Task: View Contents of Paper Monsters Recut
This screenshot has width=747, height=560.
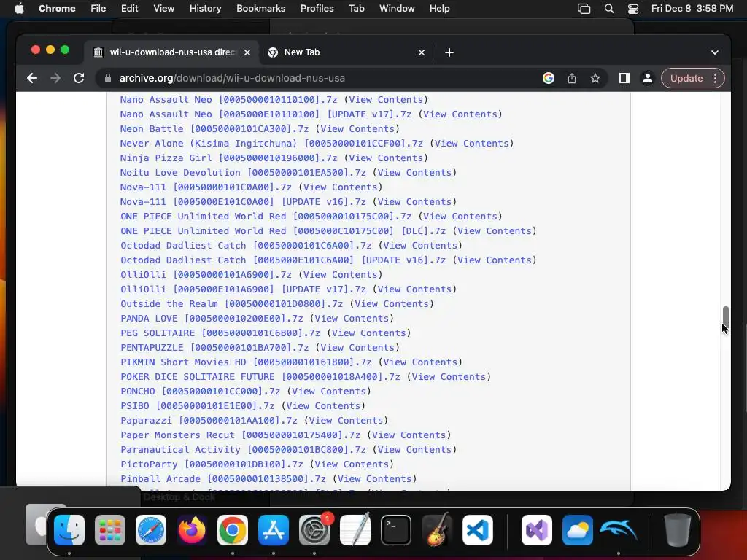Action: point(409,435)
